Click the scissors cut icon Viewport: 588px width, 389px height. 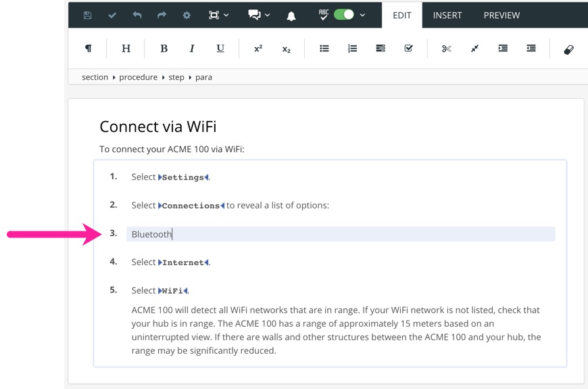click(x=446, y=49)
